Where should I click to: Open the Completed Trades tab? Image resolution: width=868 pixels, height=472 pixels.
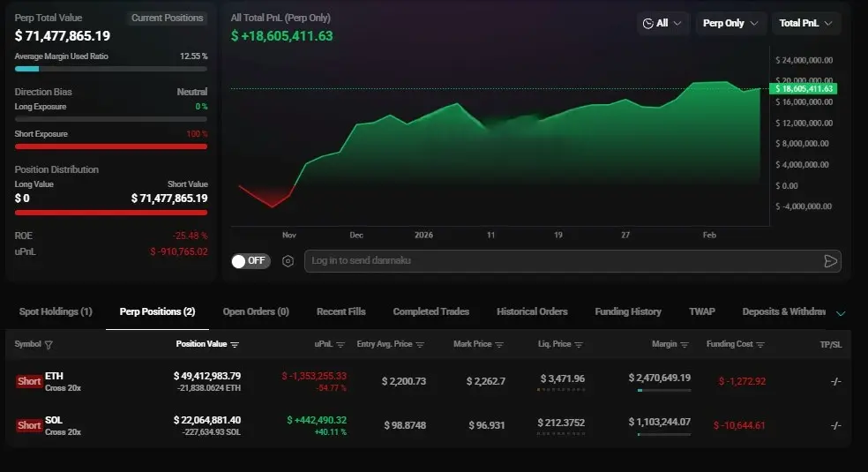tap(430, 311)
